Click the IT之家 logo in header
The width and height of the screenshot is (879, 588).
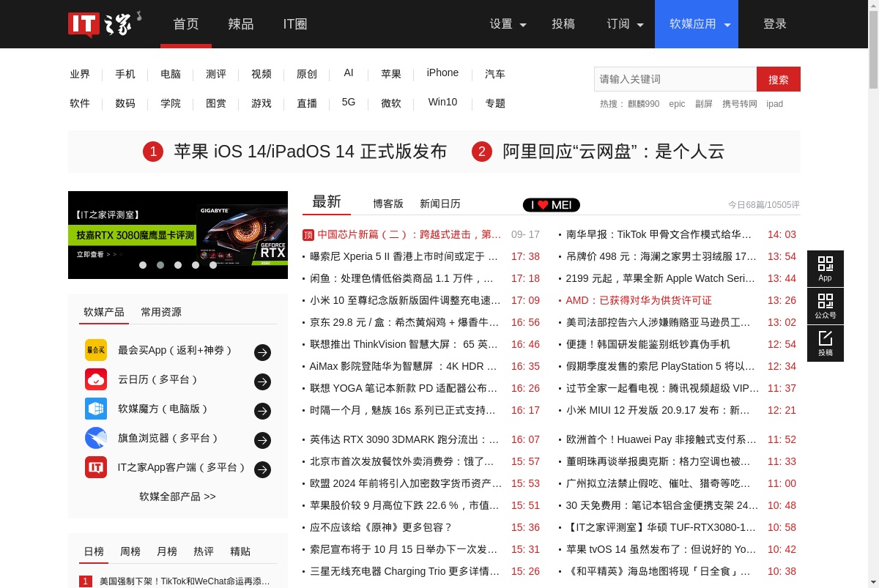[x=105, y=23]
